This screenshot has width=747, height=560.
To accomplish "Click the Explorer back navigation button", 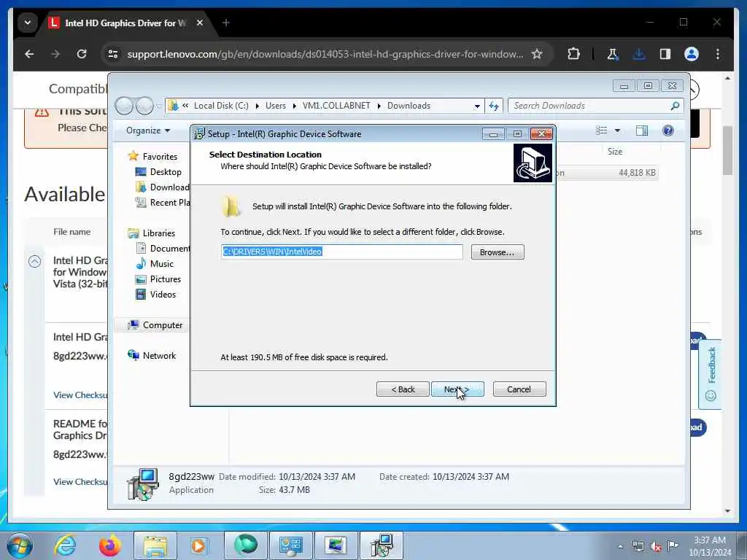I will coord(124,106).
